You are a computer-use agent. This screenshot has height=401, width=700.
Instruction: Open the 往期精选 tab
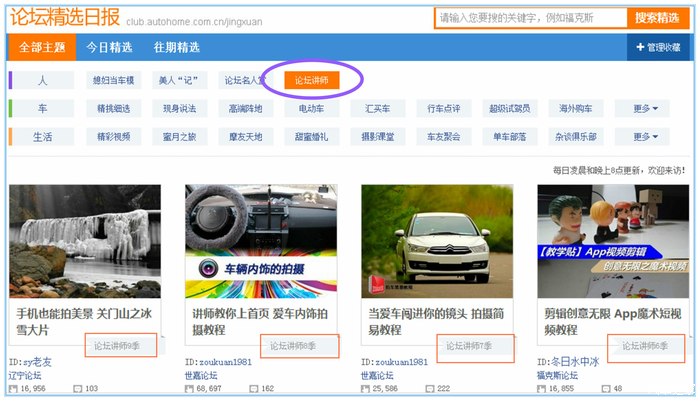click(x=176, y=47)
